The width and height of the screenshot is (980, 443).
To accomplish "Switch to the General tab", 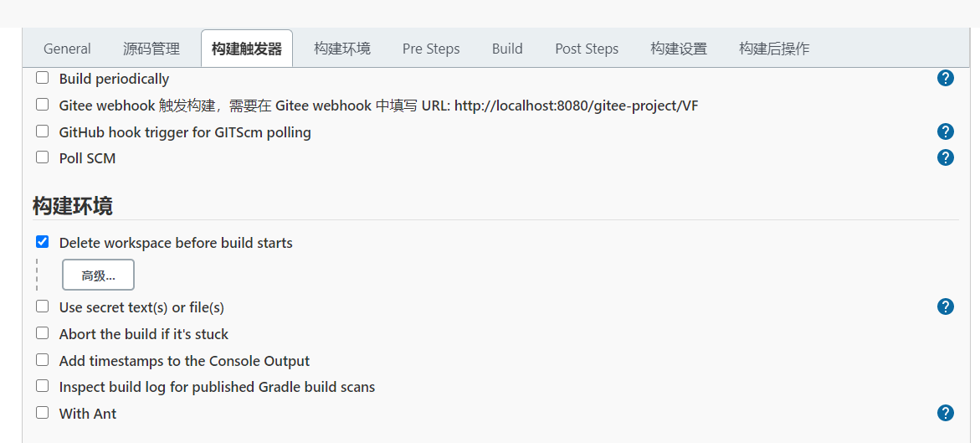I will 67,49.
